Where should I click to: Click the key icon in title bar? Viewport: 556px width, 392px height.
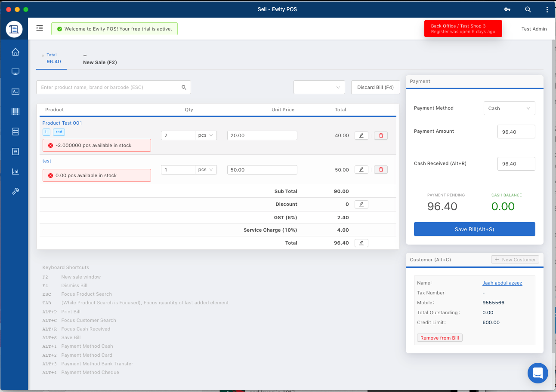[507, 9]
